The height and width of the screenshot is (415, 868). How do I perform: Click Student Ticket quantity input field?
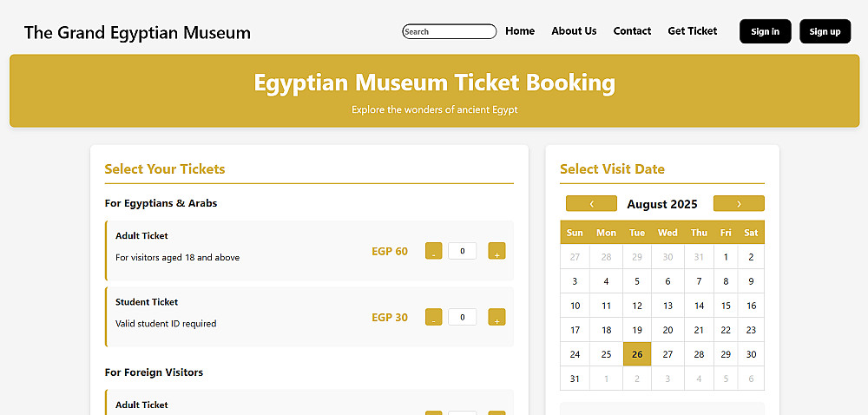tap(462, 317)
